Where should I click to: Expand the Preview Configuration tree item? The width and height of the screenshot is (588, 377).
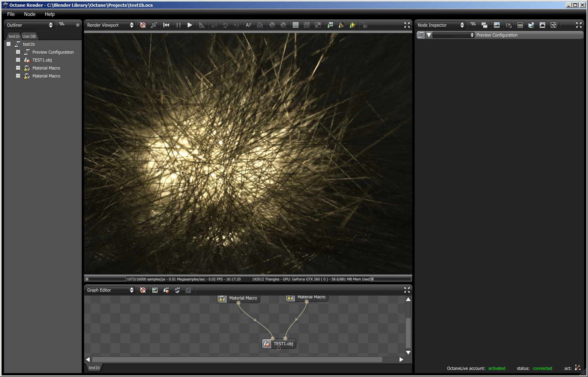click(x=18, y=52)
